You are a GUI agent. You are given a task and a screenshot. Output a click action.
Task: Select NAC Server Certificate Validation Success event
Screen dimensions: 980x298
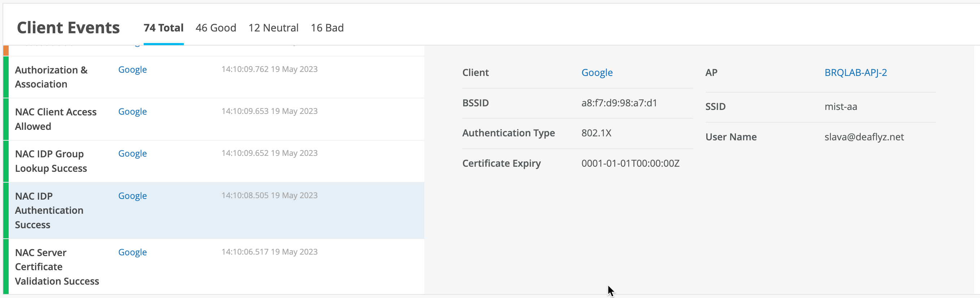pos(57,267)
